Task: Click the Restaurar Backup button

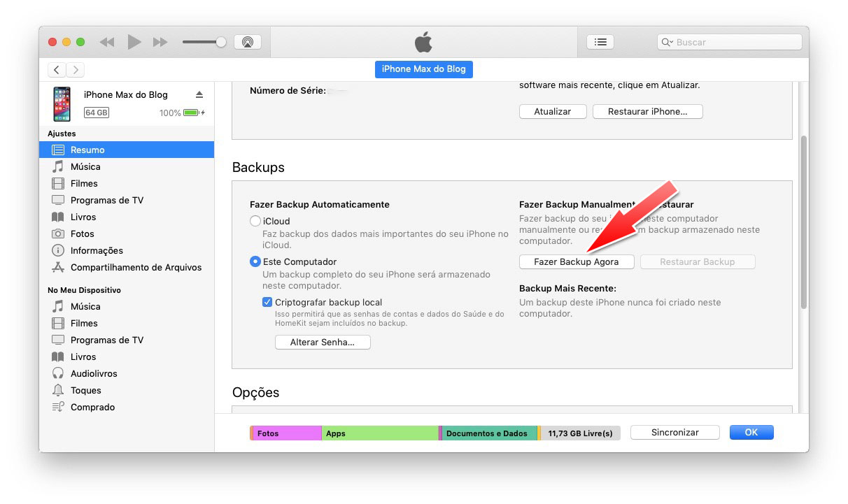Action: point(698,261)
